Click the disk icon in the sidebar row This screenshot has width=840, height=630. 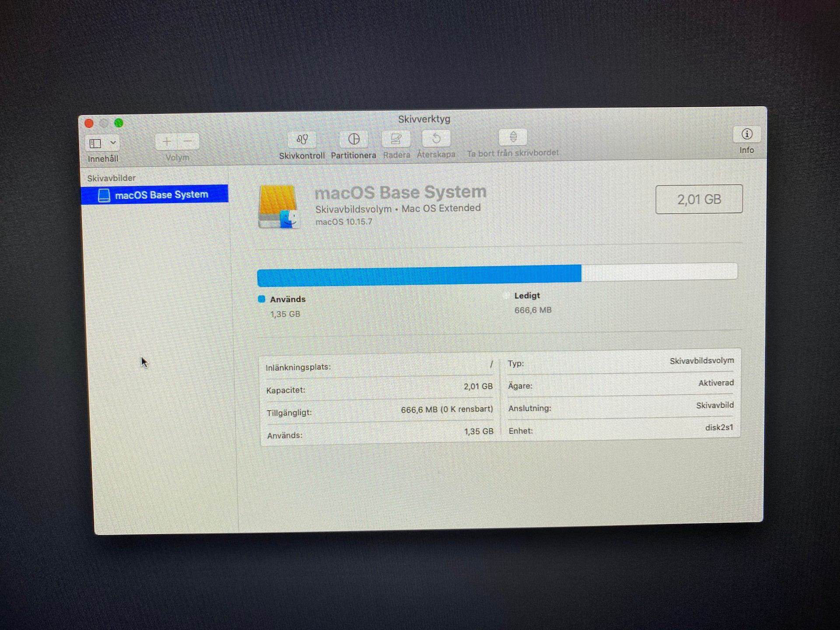[x=104, y=195]
